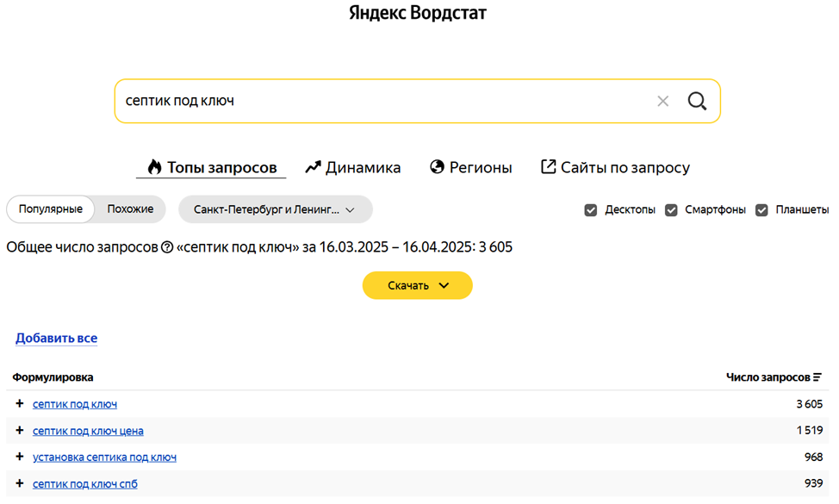Open the 'септик под ключ' query link

click(x=75, y=404)
